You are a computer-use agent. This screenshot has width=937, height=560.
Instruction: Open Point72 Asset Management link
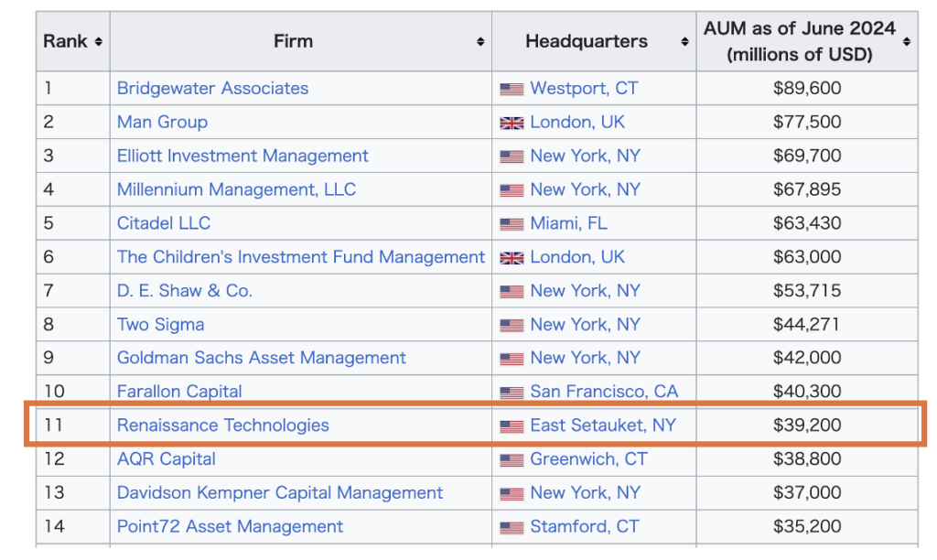(x=230, y=526)
